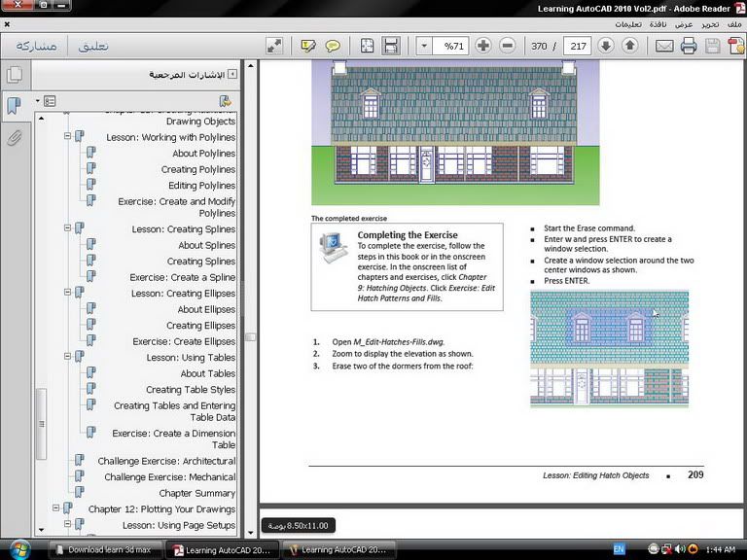Collapse Chapter 12: Plotting Your Drawings
The height and width of the screenshot is (560, 747).
pos(55,508)
